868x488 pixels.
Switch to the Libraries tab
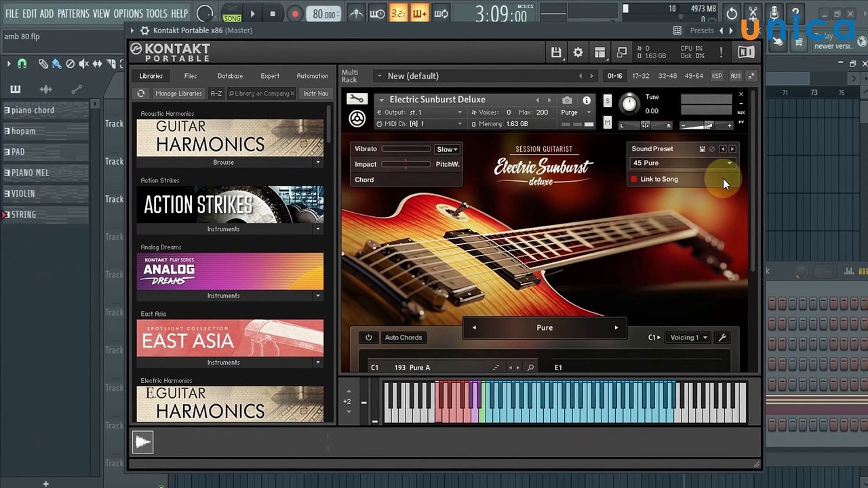[151, 76]
